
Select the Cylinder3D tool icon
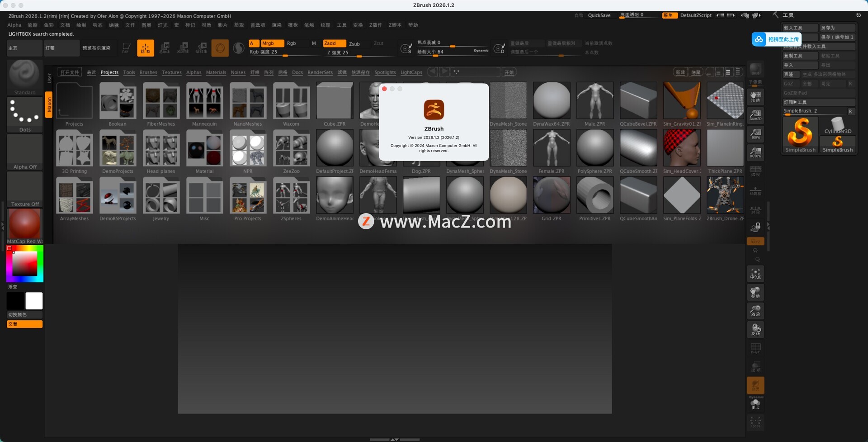837,125
